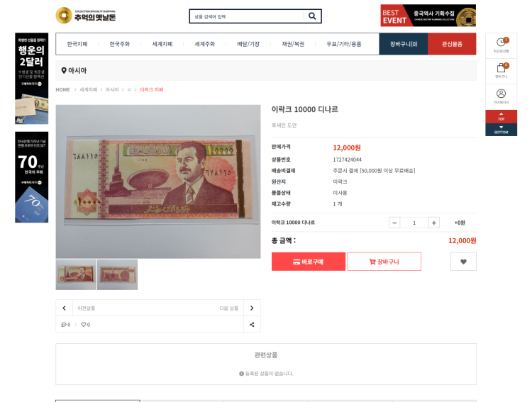Jump to TOP with the red arrow button
This screenshot has height=402, width=532.
coord(501,116)
